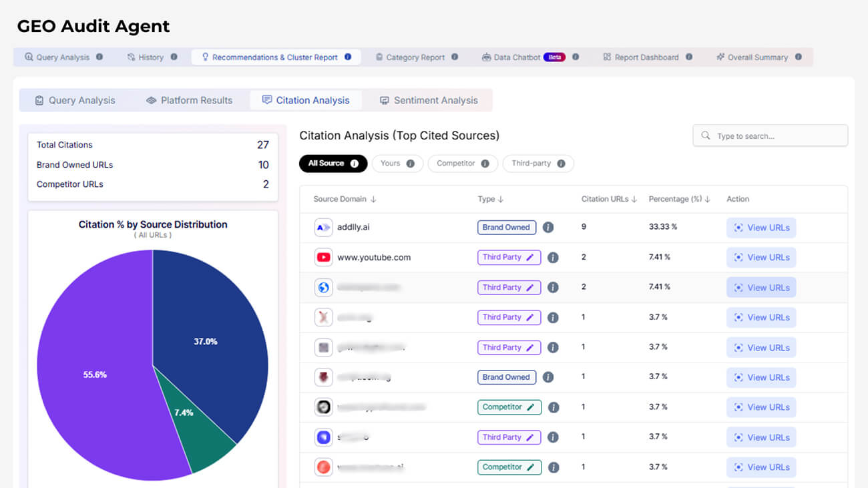Sort by Type column

(x=491, y=199)
